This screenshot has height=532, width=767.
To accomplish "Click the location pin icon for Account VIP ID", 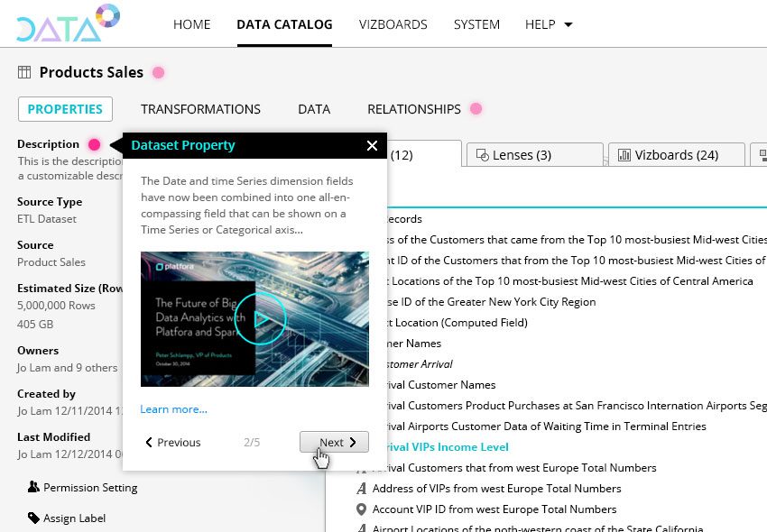I will [x=362, y=509].
